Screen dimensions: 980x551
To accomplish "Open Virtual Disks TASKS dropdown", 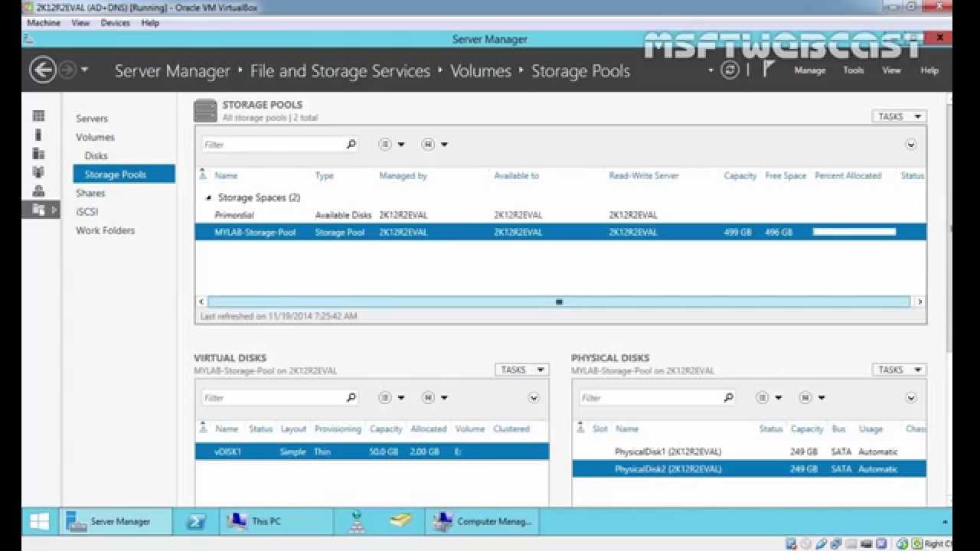I will click(x=521, y=370).
